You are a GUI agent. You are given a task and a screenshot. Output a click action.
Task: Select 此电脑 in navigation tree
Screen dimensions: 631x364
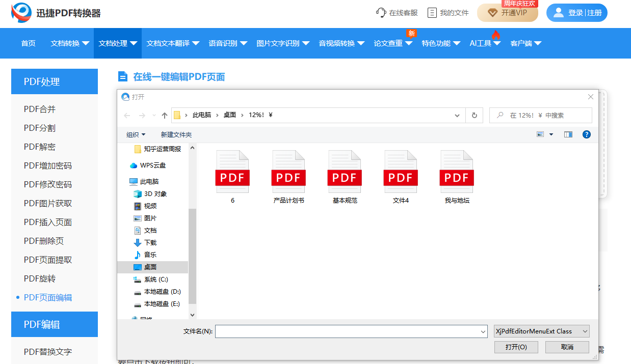144,181
